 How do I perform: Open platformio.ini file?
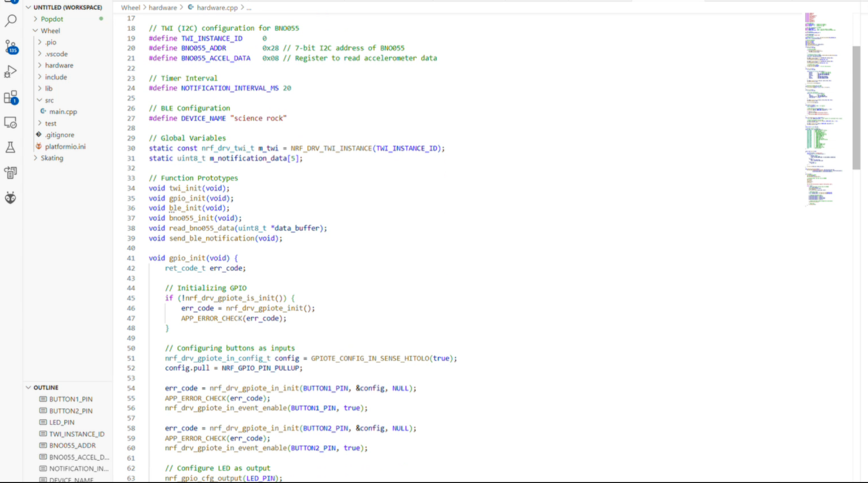click(x=65, y=146)
